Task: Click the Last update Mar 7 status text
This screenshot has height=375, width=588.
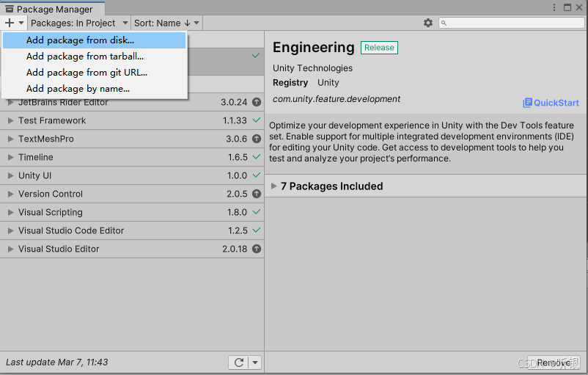Action: coord(57,363)
